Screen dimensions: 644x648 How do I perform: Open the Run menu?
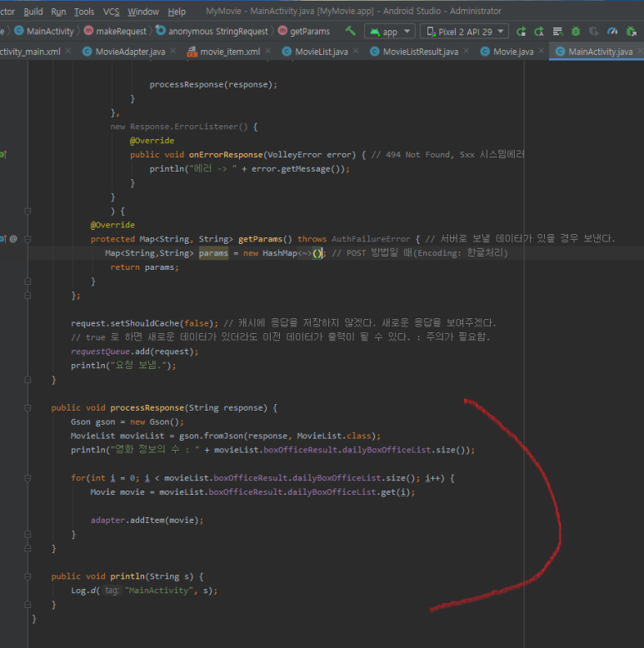click(58, 12)
